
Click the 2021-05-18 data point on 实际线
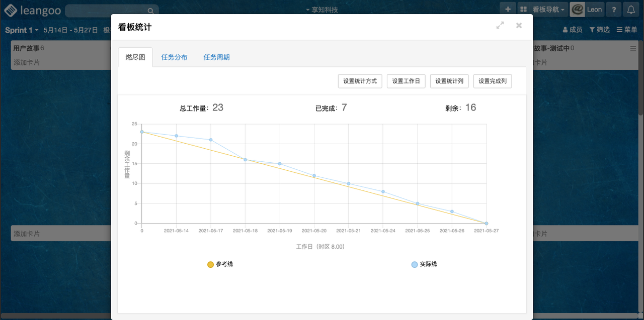click(245, 160)
